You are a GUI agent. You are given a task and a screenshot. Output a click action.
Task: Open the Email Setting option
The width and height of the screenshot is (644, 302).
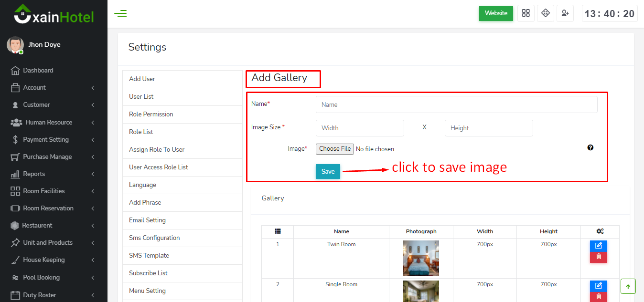(147, 220)
